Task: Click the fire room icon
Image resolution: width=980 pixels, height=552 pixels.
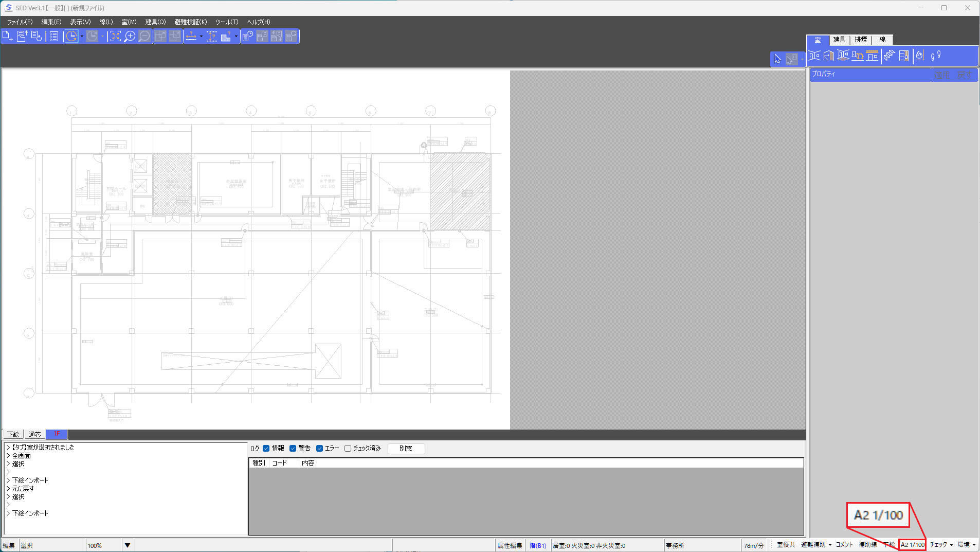Action: [x=920, y=56]
